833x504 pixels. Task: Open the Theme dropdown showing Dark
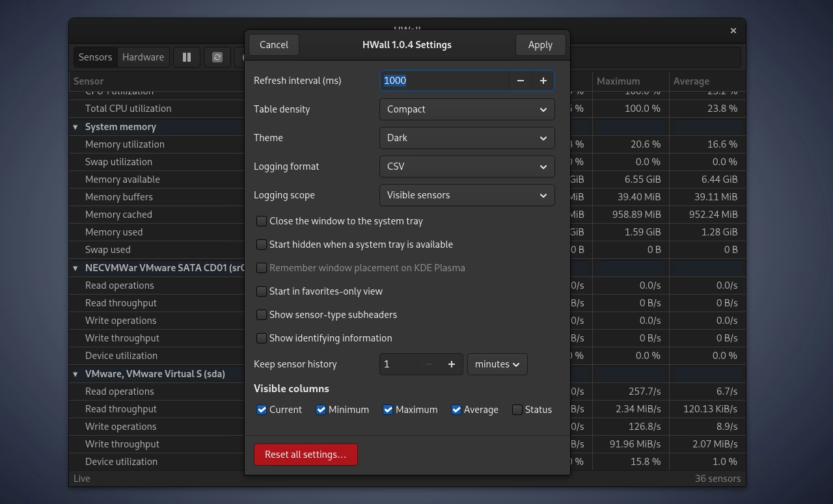[x=467, y=138]
